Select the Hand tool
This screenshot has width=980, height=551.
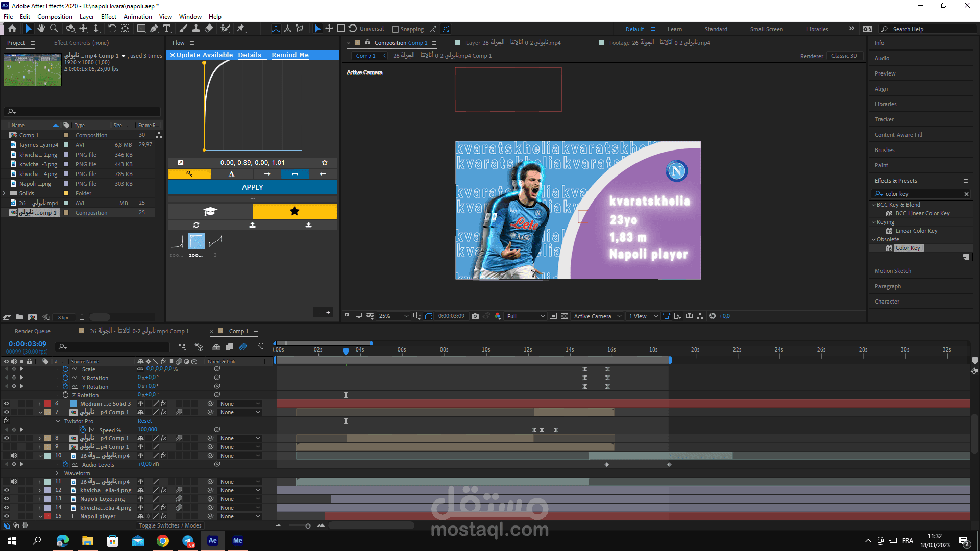[41, 29]
